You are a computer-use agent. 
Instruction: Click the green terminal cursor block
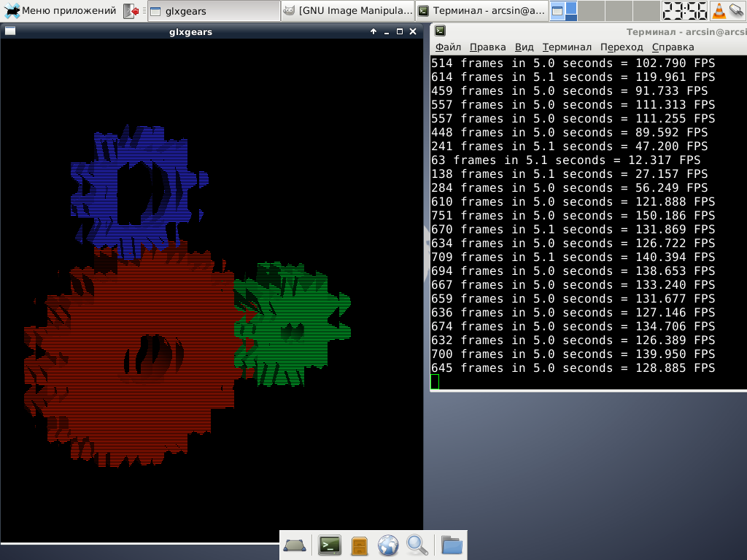(435, 381)
